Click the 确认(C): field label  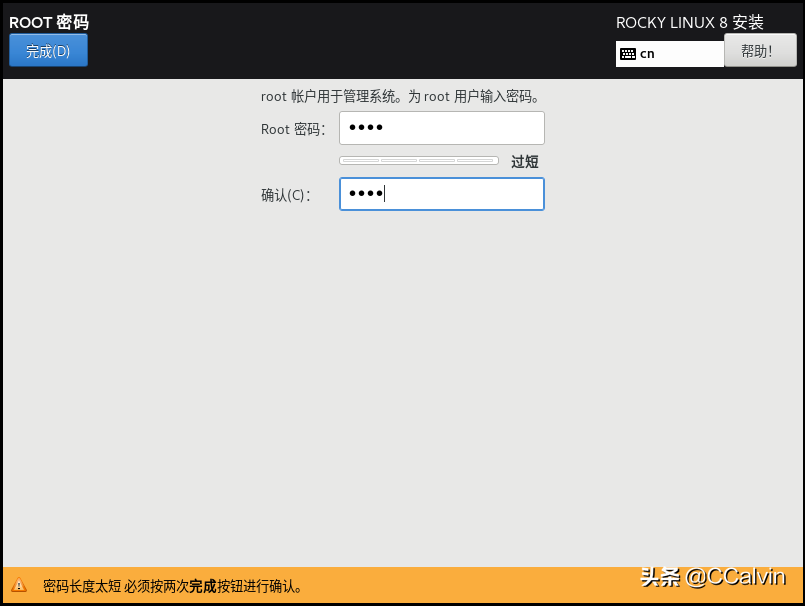tap(286, 195)
